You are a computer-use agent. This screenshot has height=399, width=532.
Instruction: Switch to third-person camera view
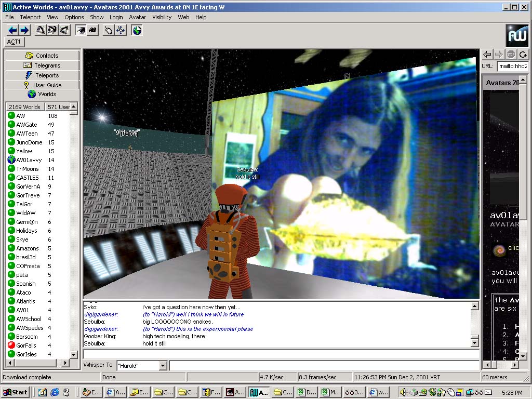click(x=92, y=30)
